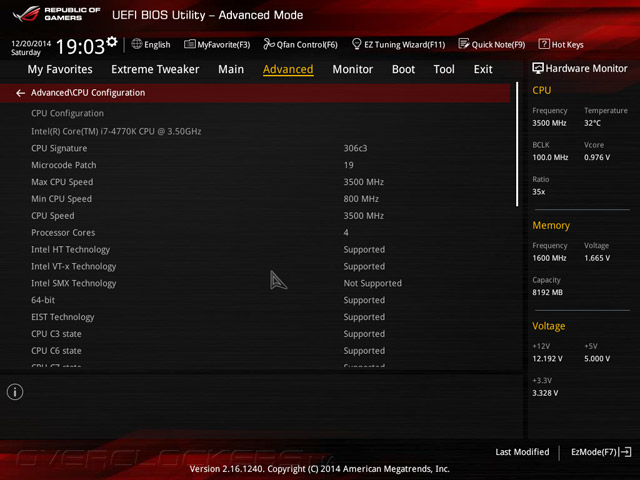
Task: Go to the Boot tab
Action: 403,69
